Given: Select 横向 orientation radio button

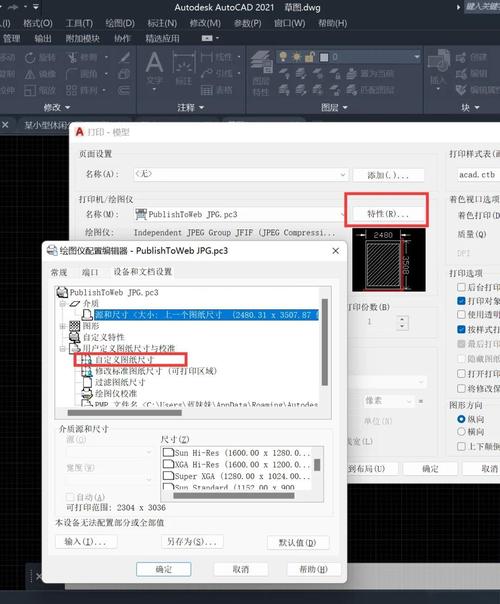Looking at the screenshot, I should click(461, 432).
